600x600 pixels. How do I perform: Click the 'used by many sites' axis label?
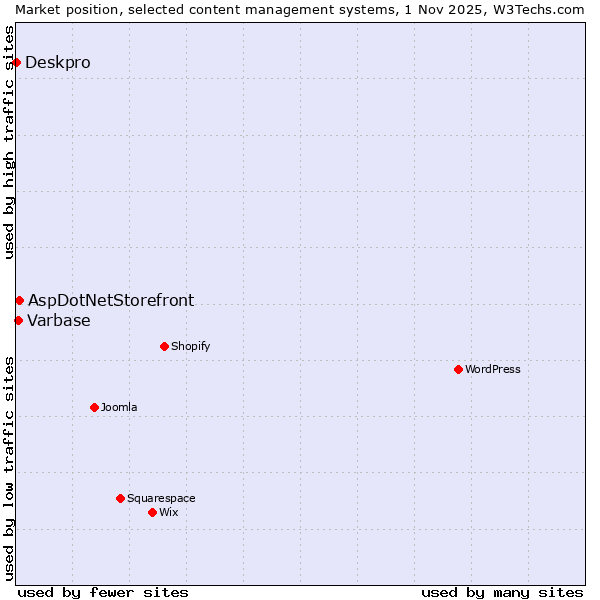(502, 592)
